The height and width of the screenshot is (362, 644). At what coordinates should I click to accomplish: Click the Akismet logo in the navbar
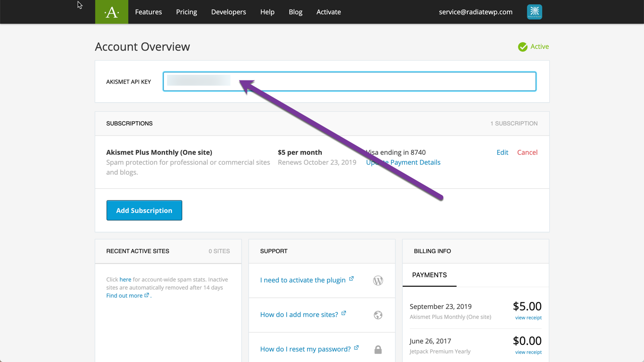pyautogui.click(x=112, y=12)
